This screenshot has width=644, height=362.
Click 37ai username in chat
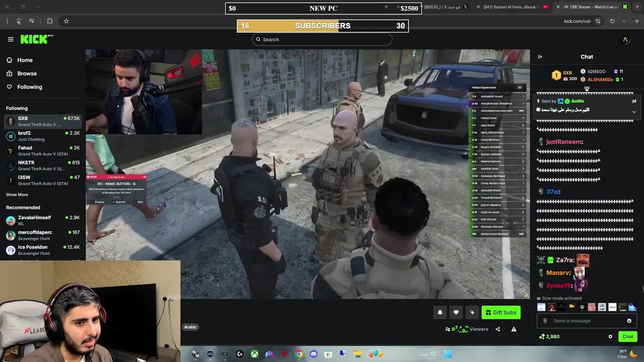click(552, 192)
